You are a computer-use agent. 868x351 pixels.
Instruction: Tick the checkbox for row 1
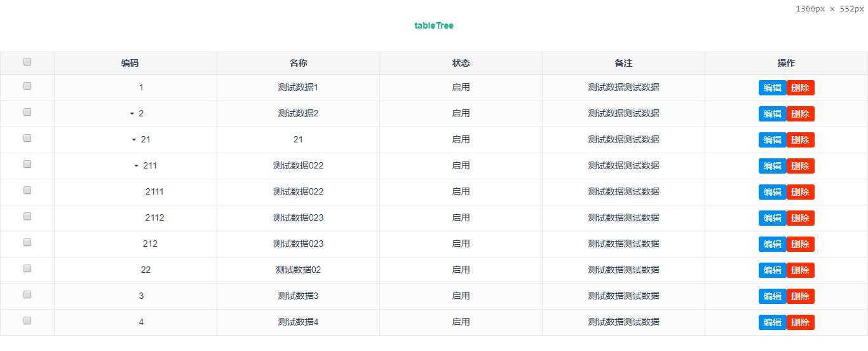coord(27,86)
